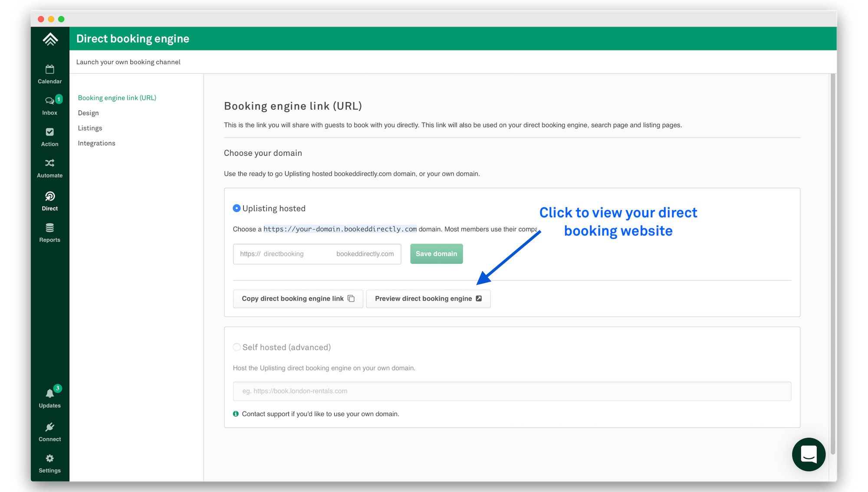
Task: Select the Uplisting hosted option
Action: pyautogui.click(x=237, y=208)
